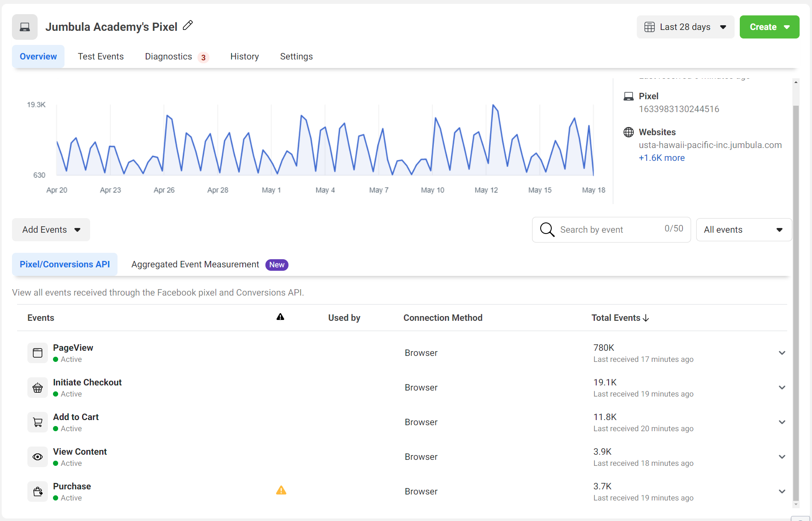Click the scrollbar up arrow
Image resolution: width=812 pixels, height=521 pixels.
796,82
